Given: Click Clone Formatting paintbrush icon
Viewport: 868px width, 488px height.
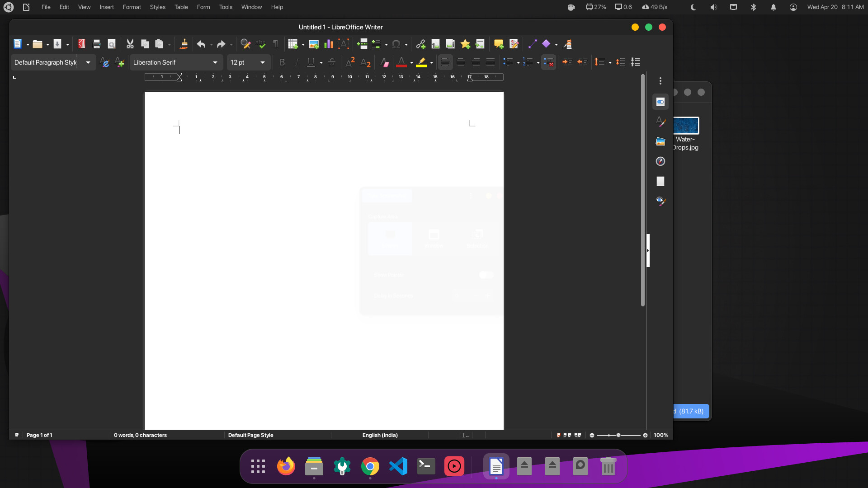Looking at the screenshot, I should [184, 44].
